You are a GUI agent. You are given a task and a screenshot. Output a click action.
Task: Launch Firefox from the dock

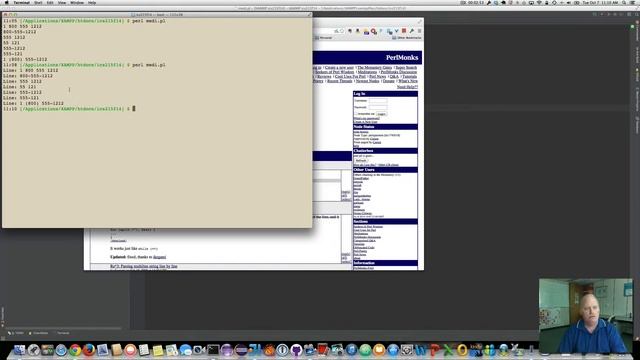pyautogui.click(x=89, y=350)
